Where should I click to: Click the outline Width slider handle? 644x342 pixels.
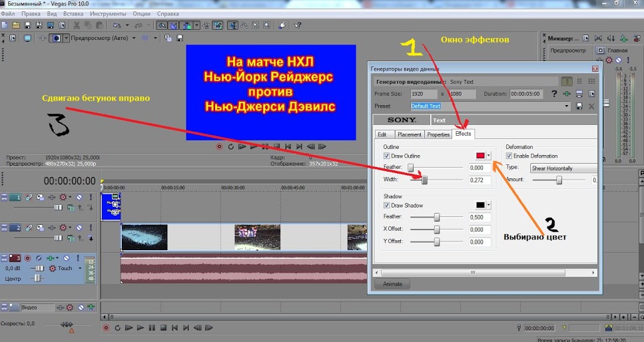pos(425,180)
